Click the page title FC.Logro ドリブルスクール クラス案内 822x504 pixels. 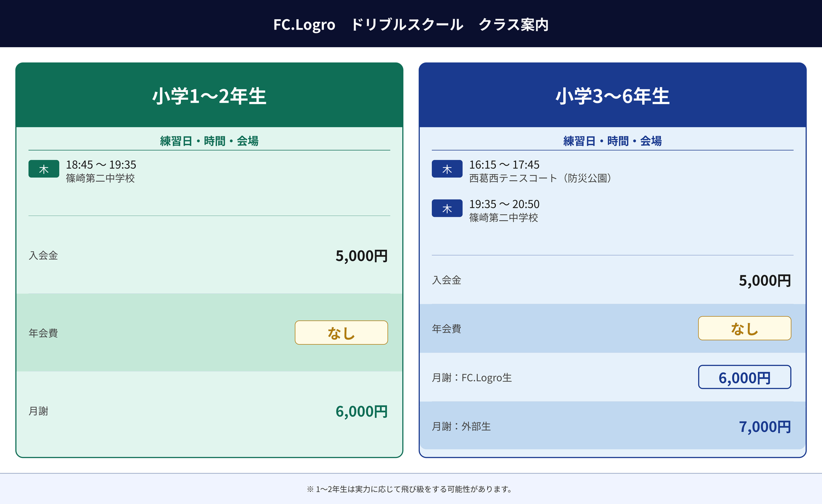click(x=411, y=25)
